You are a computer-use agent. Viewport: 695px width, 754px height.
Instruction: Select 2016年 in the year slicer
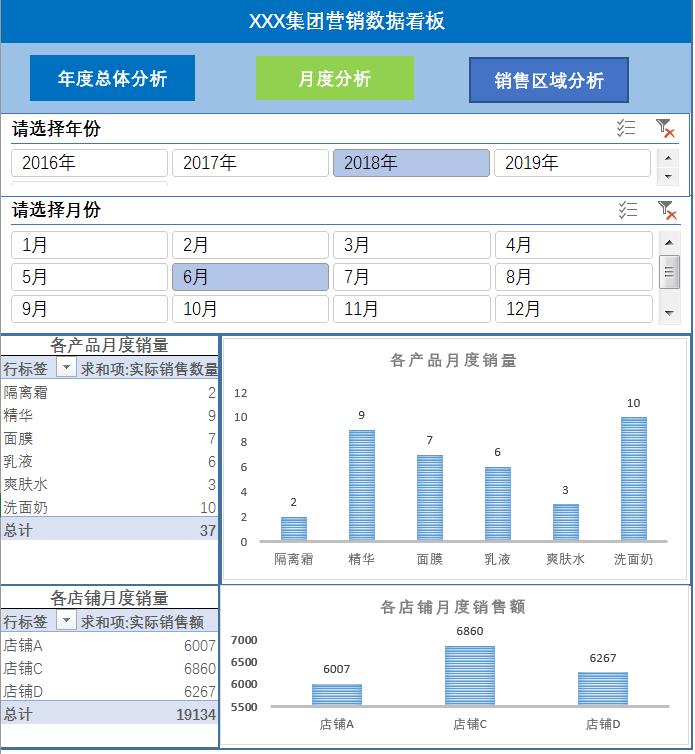point(89,163)
